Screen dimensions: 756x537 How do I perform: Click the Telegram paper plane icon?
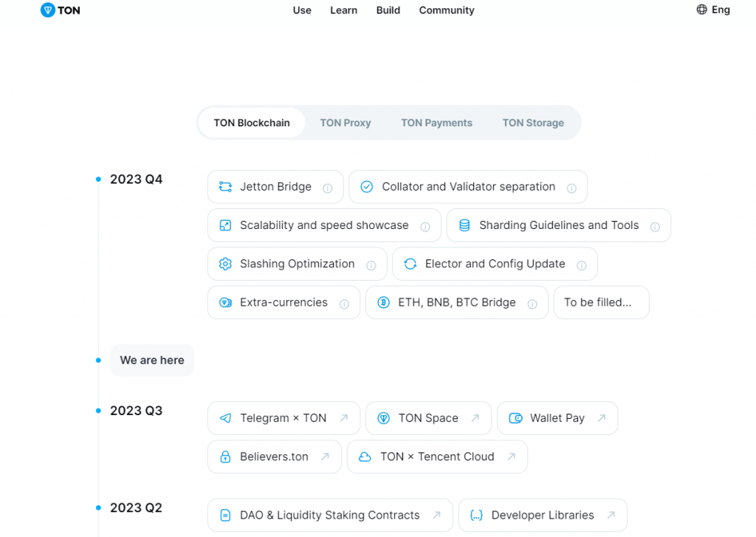(x=225, y=418)
